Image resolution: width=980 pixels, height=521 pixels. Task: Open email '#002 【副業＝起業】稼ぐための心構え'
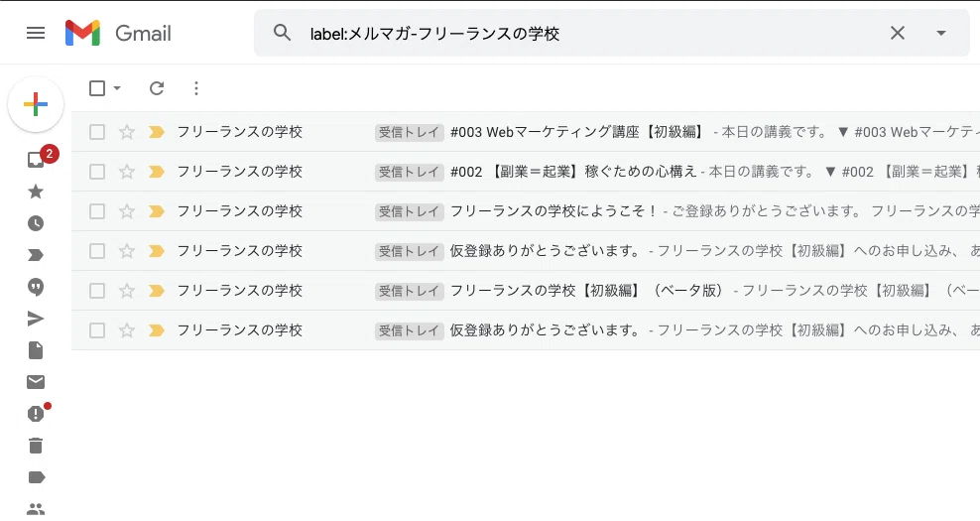tap(573, 172)
